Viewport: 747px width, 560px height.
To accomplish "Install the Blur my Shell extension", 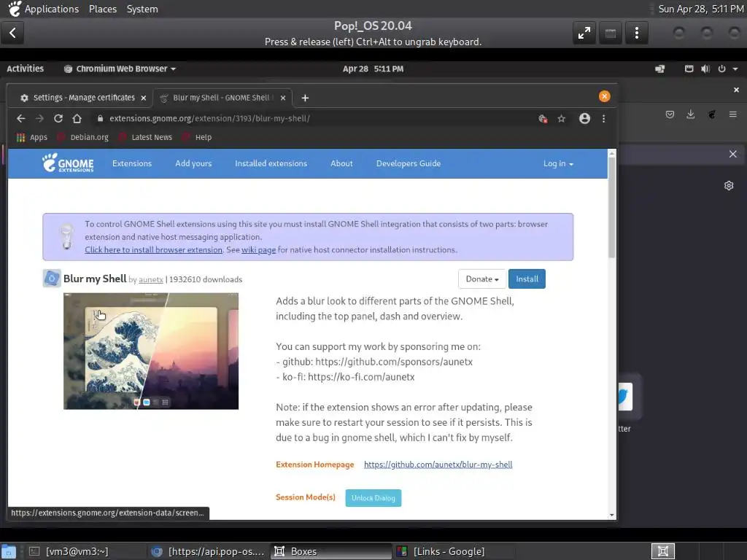I will coord(527,279).
